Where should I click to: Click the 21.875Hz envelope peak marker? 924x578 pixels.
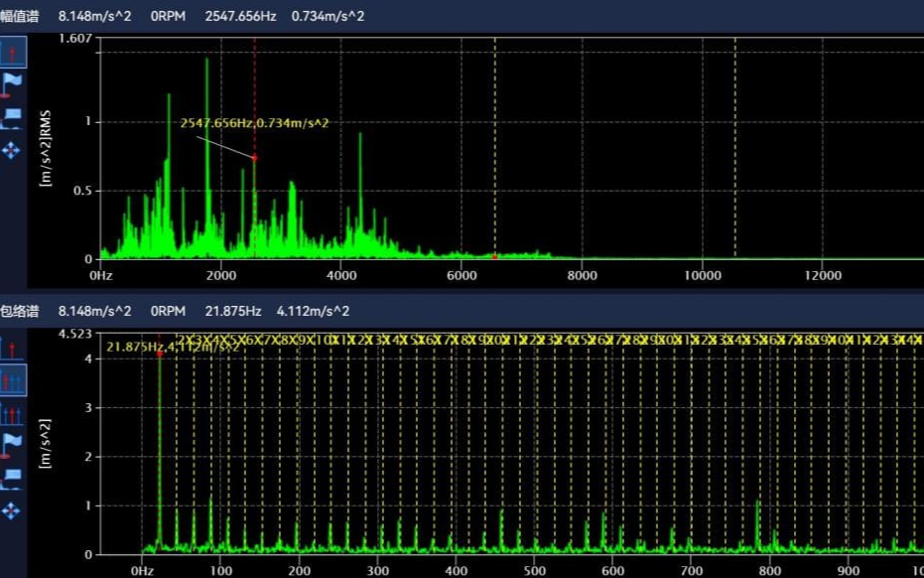(x=160, y=354)
